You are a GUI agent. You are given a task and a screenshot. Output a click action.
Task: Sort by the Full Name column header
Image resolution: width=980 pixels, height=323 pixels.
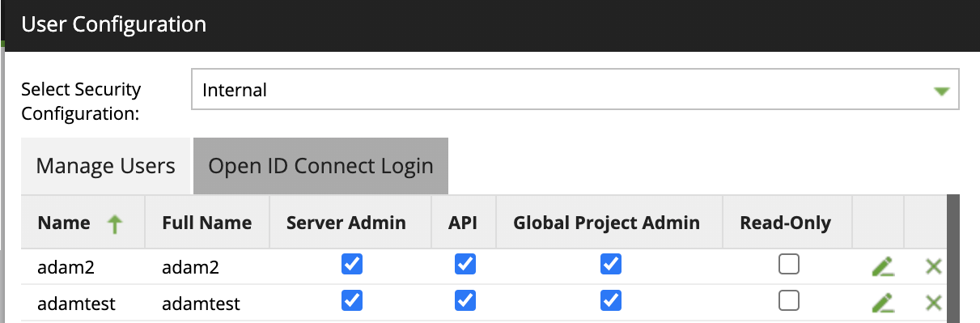point(207,223)
